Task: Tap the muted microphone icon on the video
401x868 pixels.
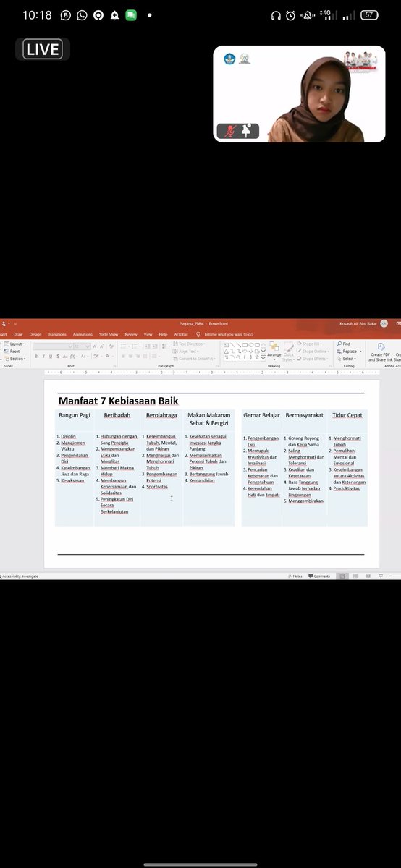Action: (229, 131)
